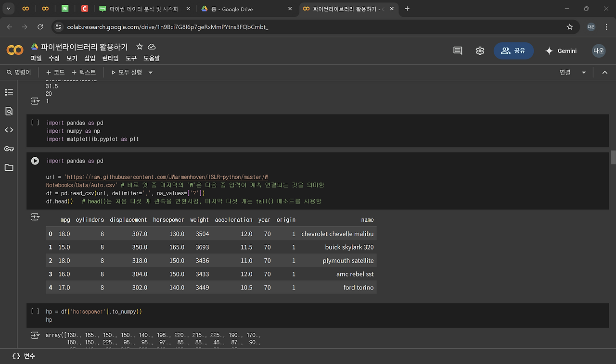Open the code snippets sidebar icon
Screen dimensions: 616x364
point(9,130)
